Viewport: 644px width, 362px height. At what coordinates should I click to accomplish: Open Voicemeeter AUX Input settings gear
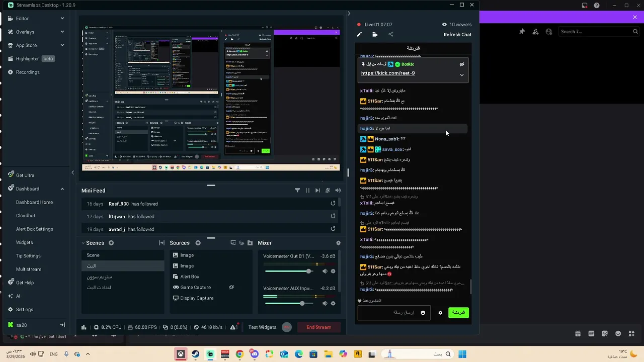pyautogui.click(x=333, y=303)
